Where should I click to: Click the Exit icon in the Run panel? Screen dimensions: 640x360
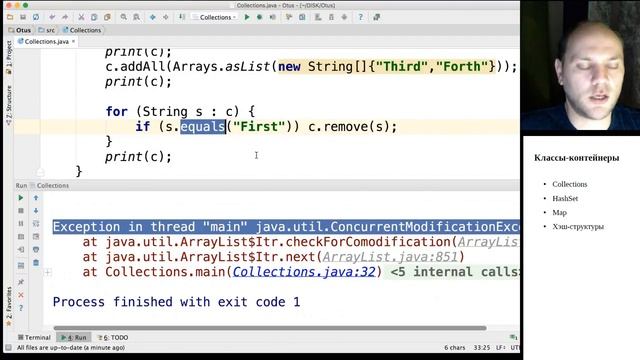(x=21, y=249)
